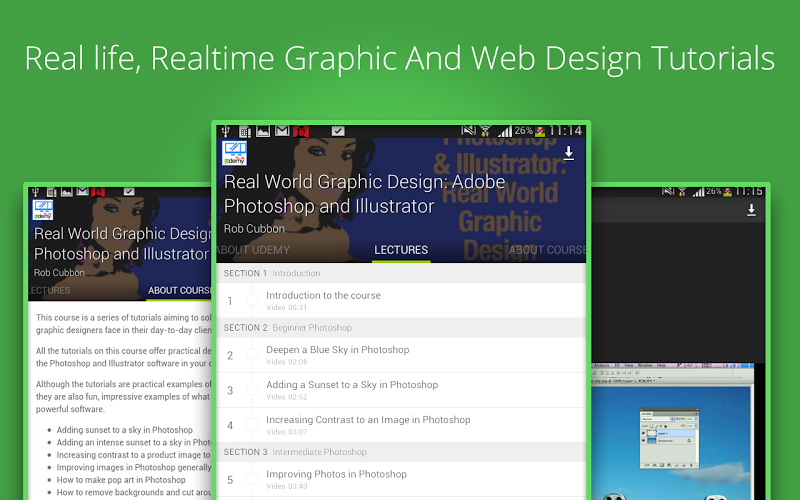Screen dimensions: 800x500
Task: Tap USB status icon in center phone
Action: click(x=226, y=132)
